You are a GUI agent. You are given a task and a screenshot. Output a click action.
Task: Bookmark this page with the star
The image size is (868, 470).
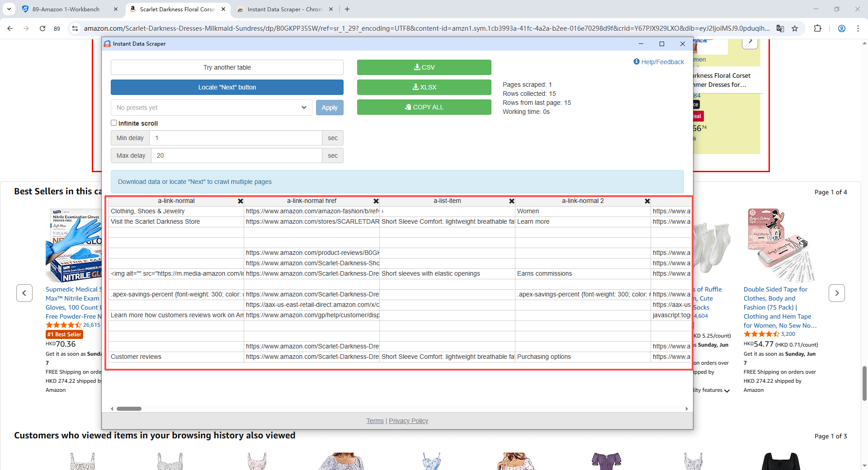[795, 28]
